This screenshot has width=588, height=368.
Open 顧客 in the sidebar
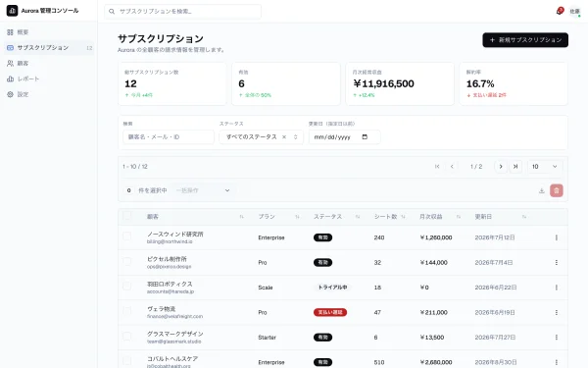point(49,64)
